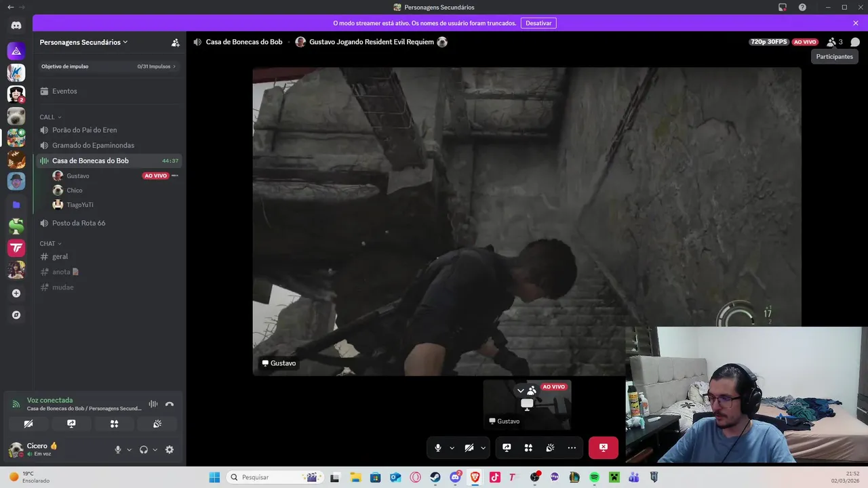Screen dimensions: 868x488
Task: Open activities icon in voice connected panel
Action: point(114,424)
